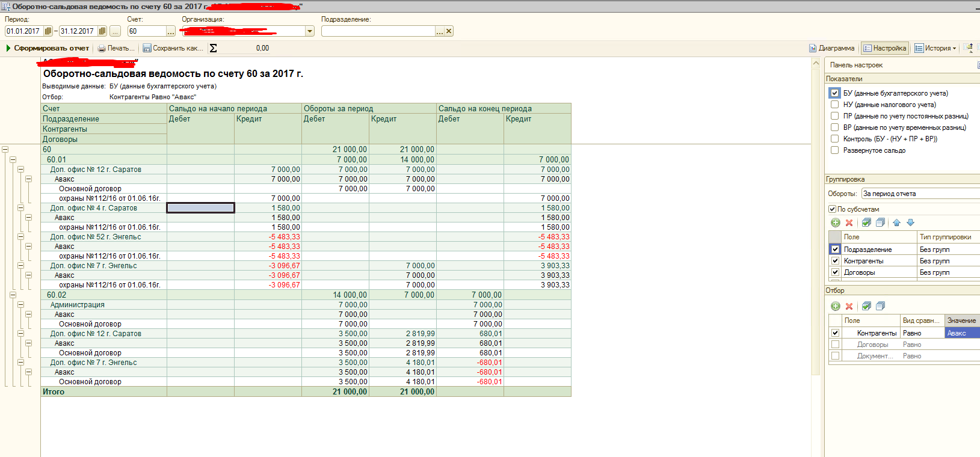Delete filter row with red X in Отбор
980x457 pixels.
(849, 306)
